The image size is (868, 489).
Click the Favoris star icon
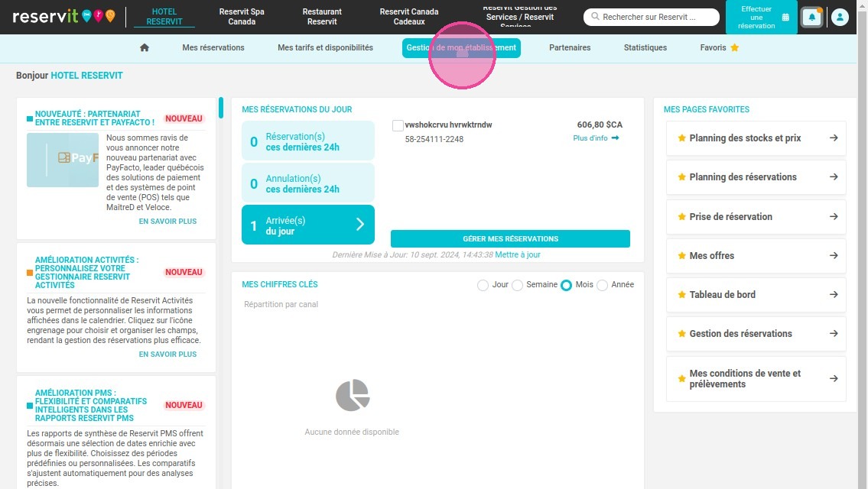click(735, 47)
